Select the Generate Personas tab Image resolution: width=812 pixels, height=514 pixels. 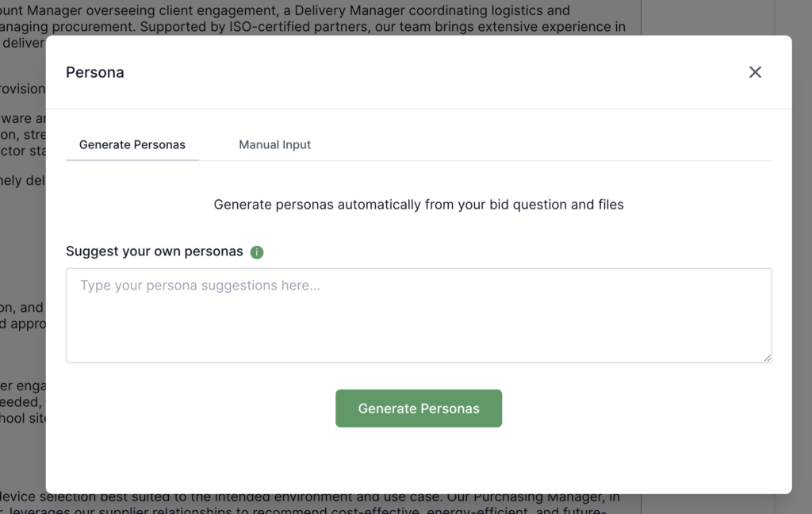132,144
